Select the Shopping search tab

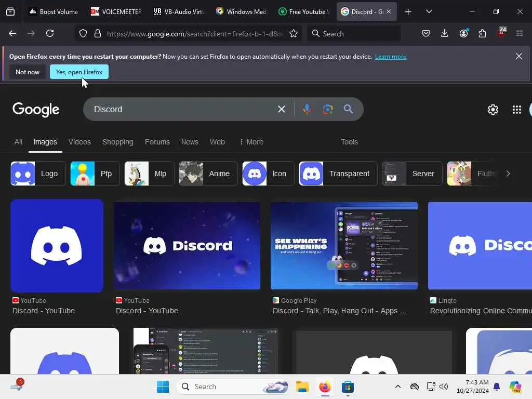(118, 142)
